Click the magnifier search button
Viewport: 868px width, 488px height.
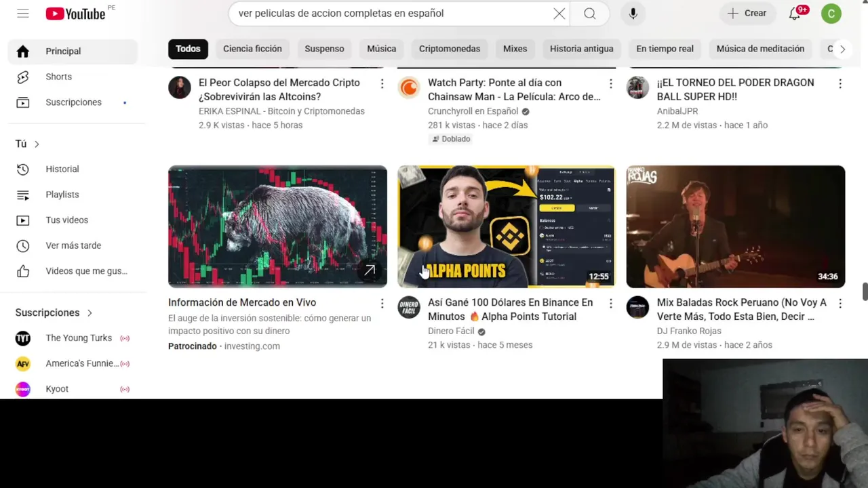(589, 14)
